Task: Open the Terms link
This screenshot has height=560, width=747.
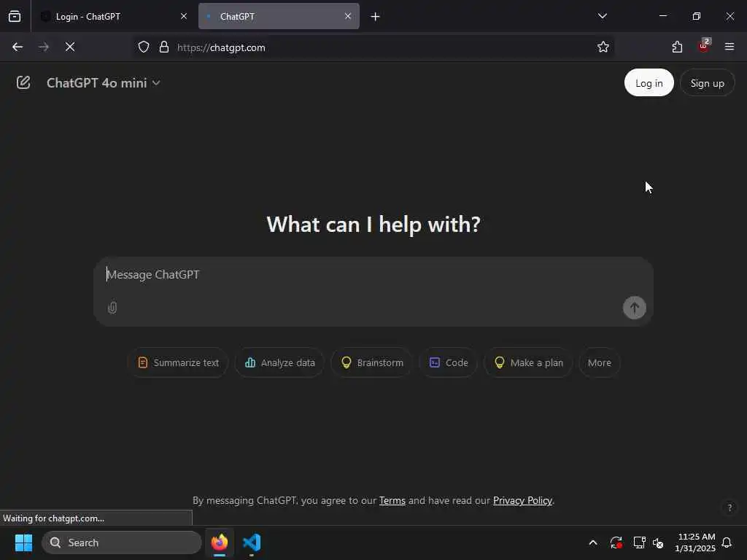Action: (x=392, y=500)
